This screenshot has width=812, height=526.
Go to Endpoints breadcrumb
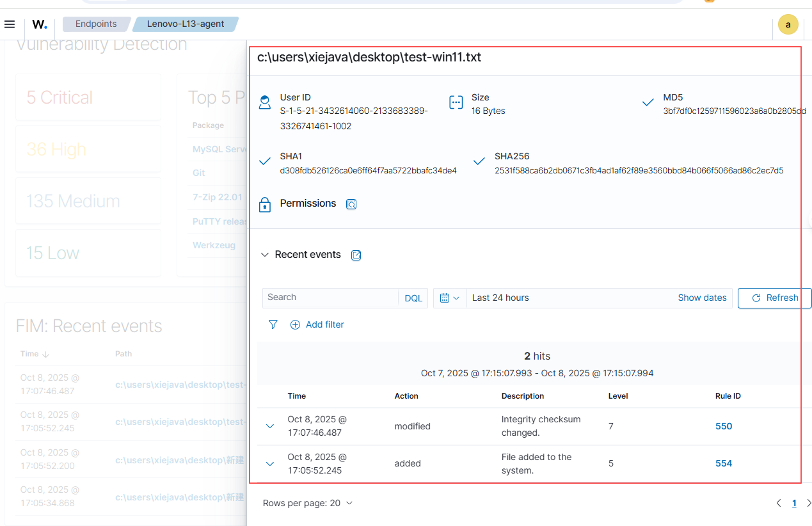pos(96,24)
